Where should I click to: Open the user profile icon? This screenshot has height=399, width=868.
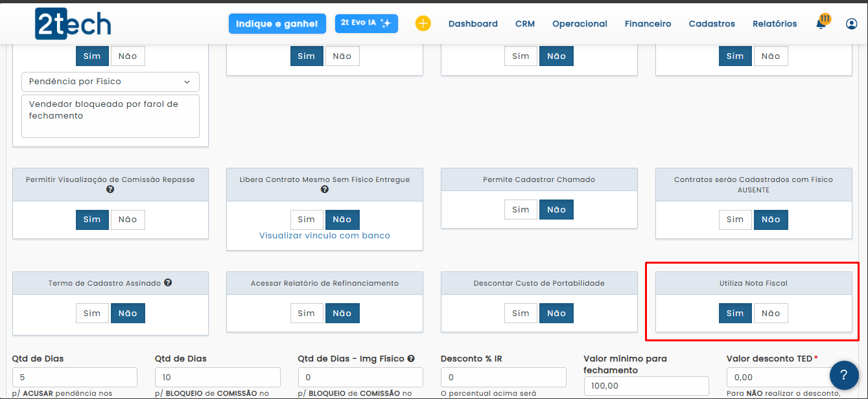[851, 24]
